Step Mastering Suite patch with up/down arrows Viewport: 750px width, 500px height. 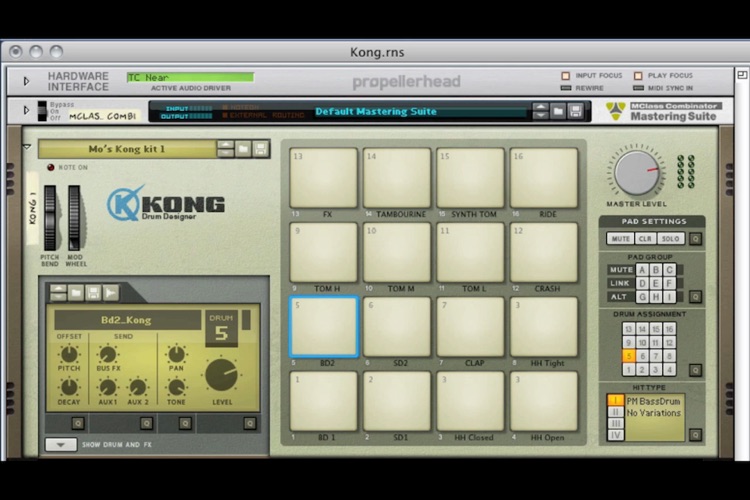tap(540, 111)
